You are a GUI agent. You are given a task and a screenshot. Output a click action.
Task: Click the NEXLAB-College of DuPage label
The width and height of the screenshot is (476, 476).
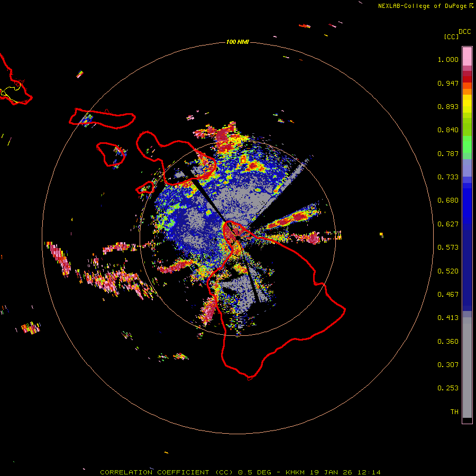click(422, 6)
